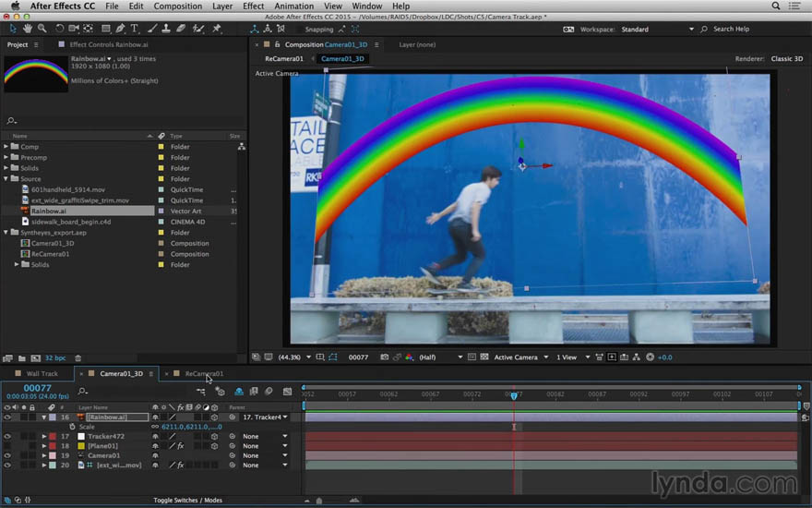Screen dimensions: 812x508
Task: Open Effect Controls Rainbow.ai tab
Action: point(108,44)
